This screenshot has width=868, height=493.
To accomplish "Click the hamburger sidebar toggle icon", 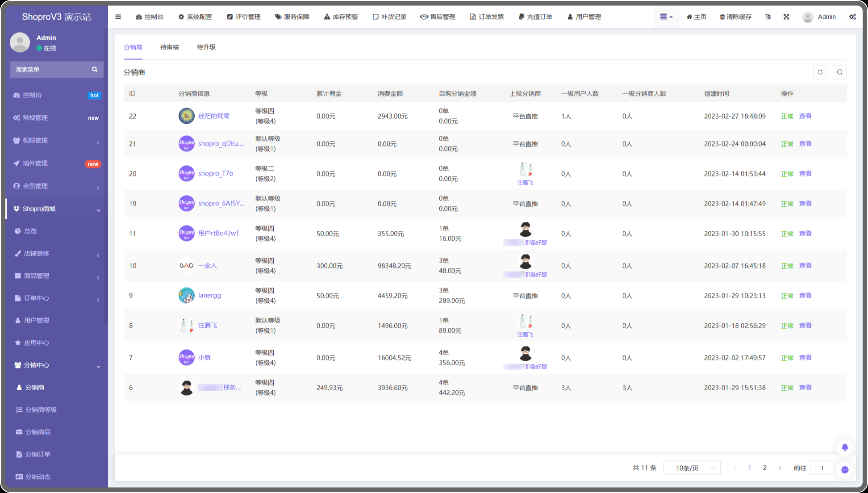I will point(118,17).
